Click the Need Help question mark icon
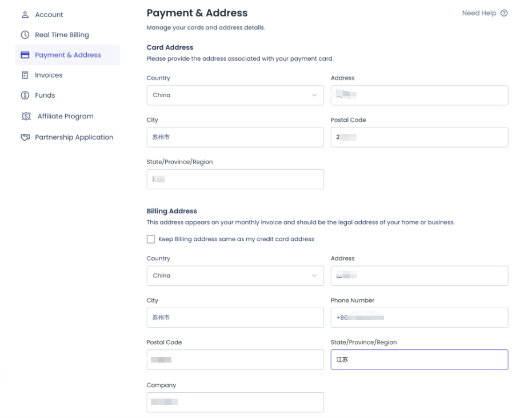 click(x=504, y=13)
